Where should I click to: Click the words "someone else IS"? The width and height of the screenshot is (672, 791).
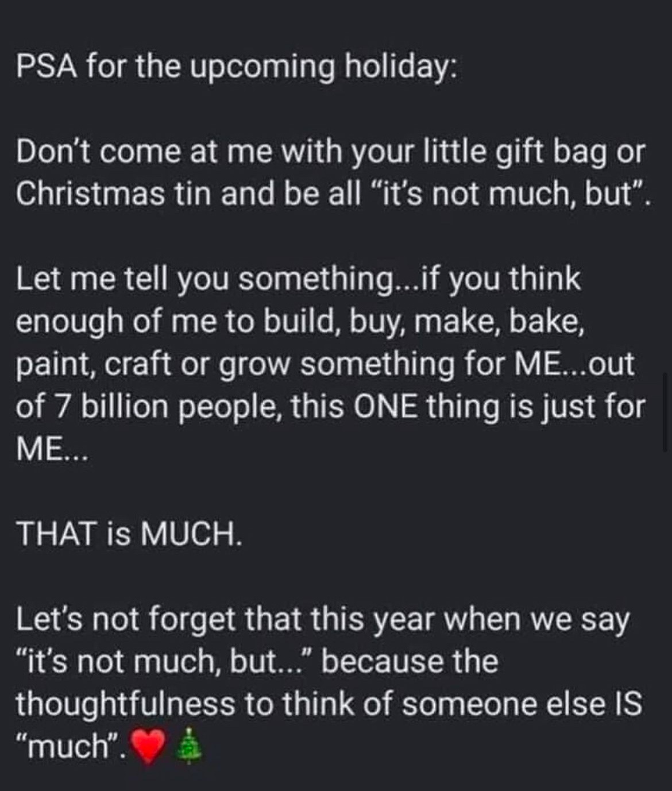coord(521,704)
